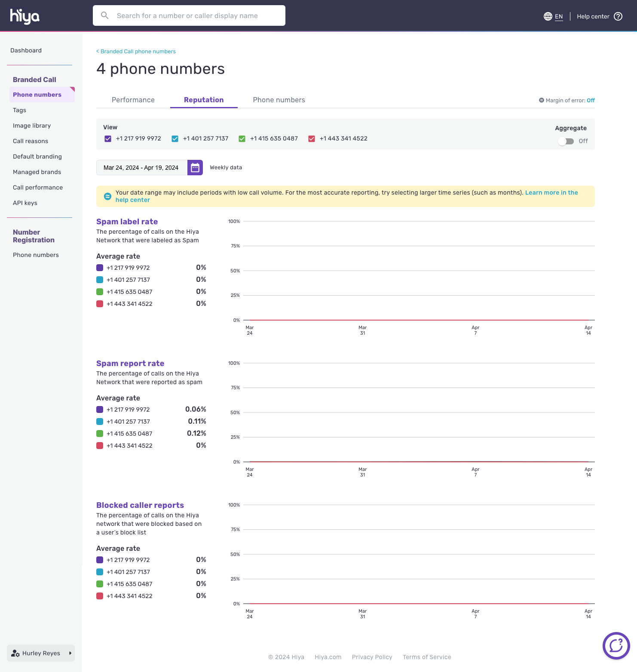Open the Help center question mark icon

point(618,16)
